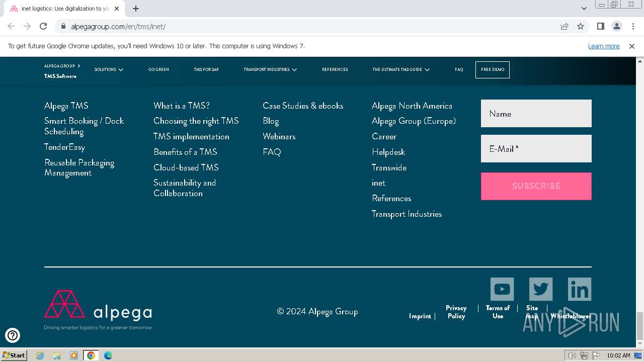Focus the Name input field

(536, 114)
